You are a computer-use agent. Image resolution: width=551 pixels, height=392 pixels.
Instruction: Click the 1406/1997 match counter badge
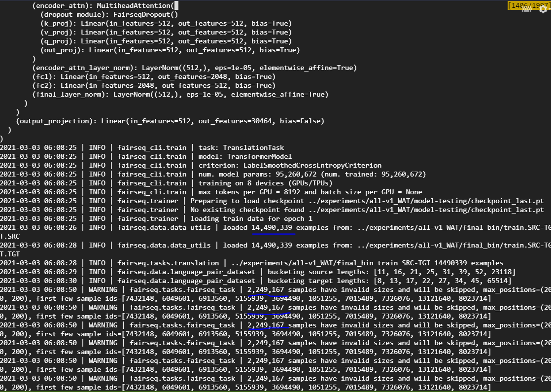point(517,5)
